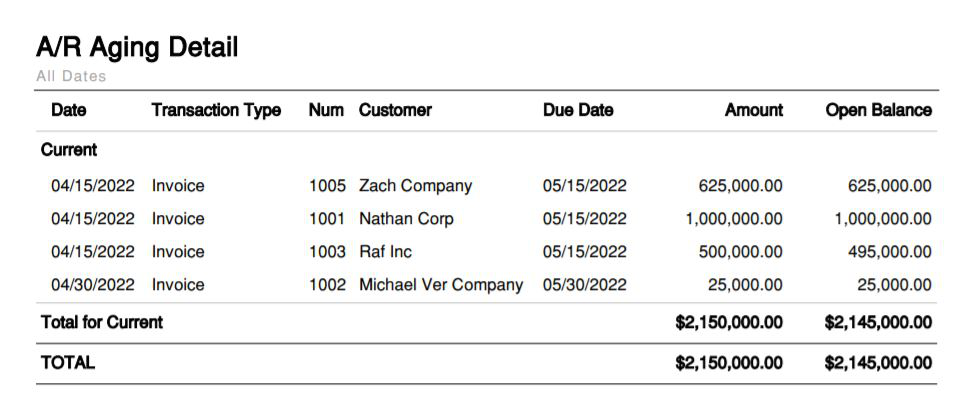Open Michael Ver Company customer entry

click(x=441, y=285)
